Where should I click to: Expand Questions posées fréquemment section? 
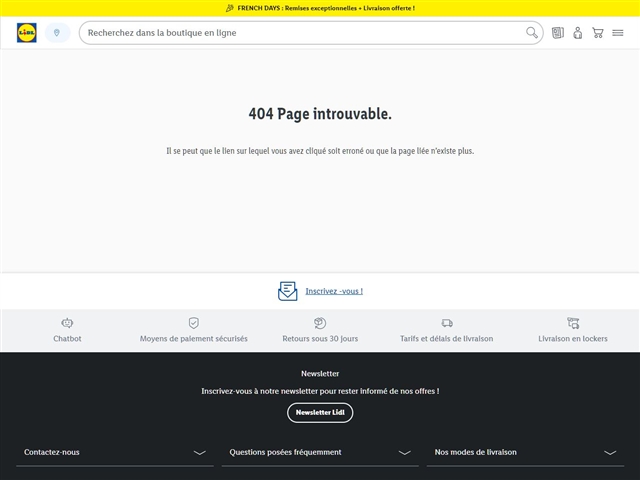pyautogui.click(x=320, y=452)
